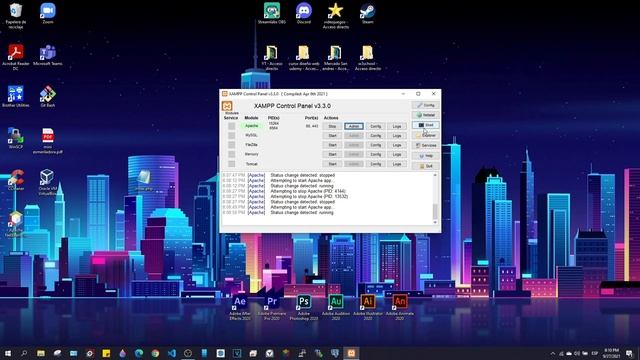Image resolution: width=640 pixels, height=360 pixels.
Task: Open Zoom desktop shortcut
Action: (x=48, y=13)
